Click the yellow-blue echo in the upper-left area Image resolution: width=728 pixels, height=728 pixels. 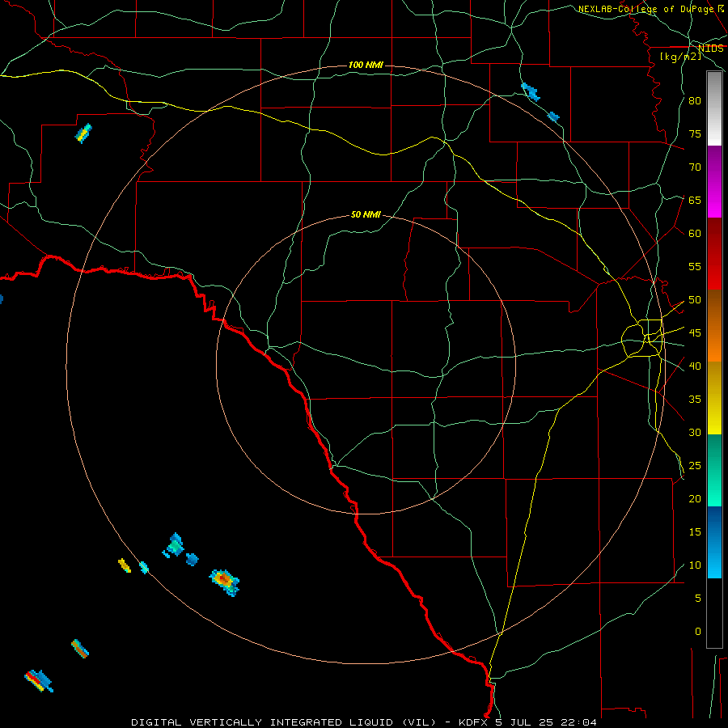(83, 133)
